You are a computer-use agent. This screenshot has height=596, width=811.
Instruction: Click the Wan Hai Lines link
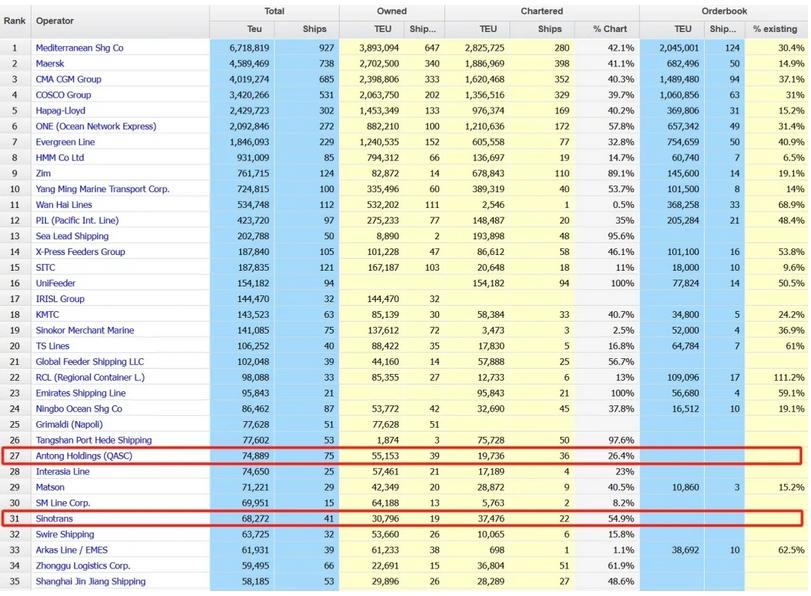click(64, 205)
